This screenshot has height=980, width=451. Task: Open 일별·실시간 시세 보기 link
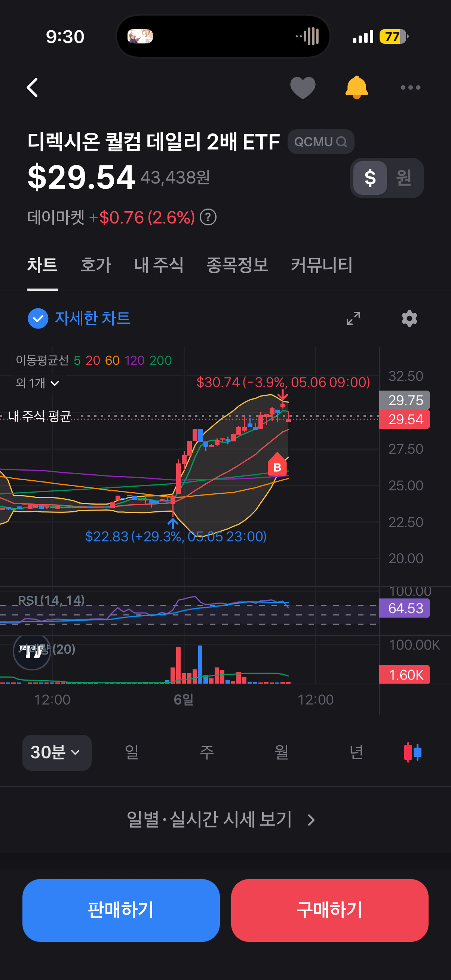pos(221,819)
